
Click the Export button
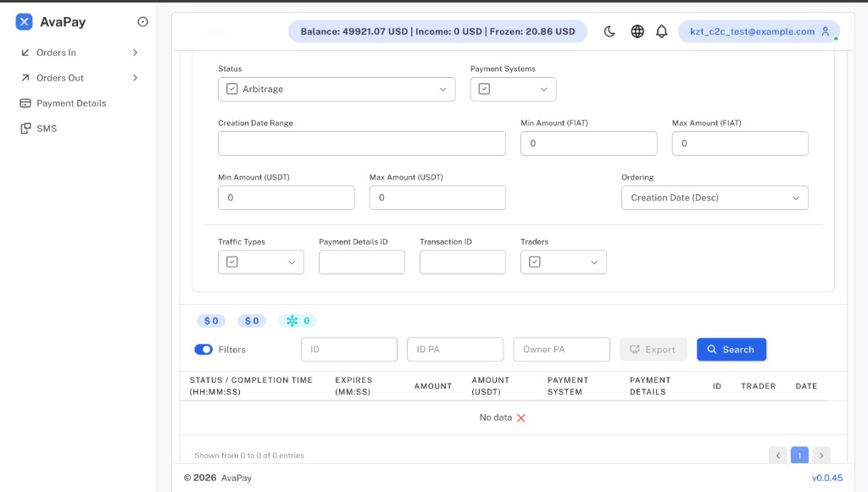(654, 350)
